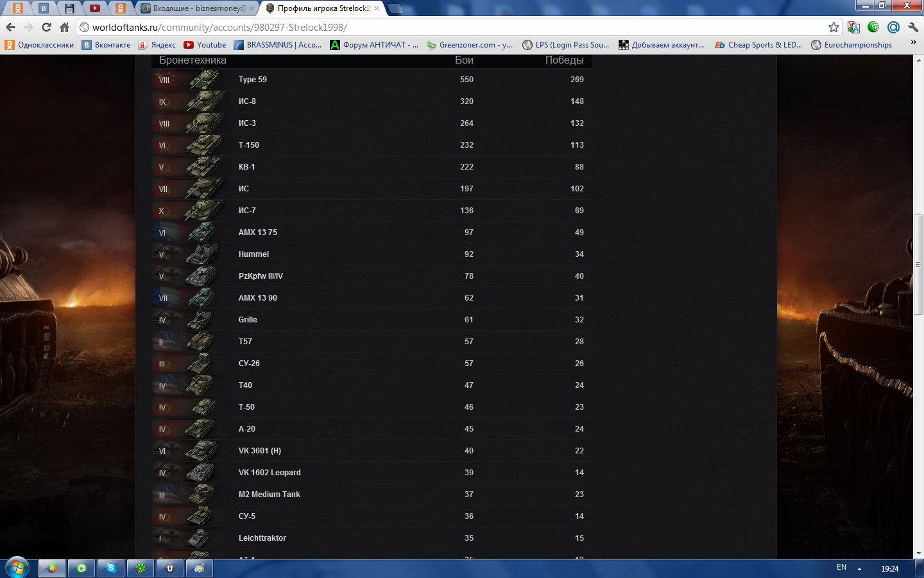Image resolution: width=924 pixels, height=578 pixels.
Task: Select the VK 1602 Leopard name
Action: (269, 473)
